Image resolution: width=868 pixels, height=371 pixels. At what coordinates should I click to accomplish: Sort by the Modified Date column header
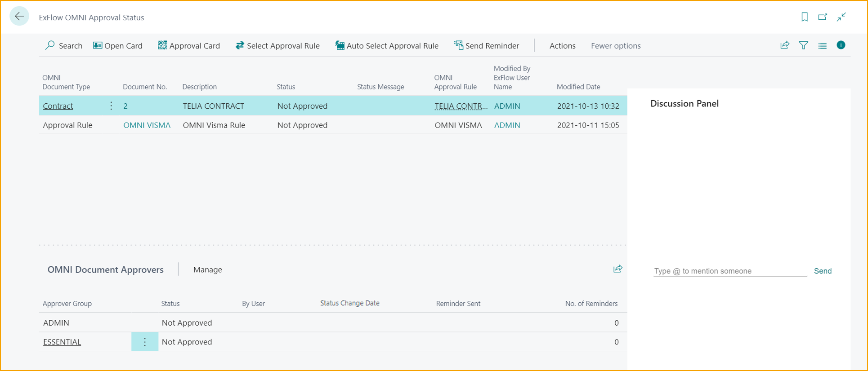coord(578,87)
